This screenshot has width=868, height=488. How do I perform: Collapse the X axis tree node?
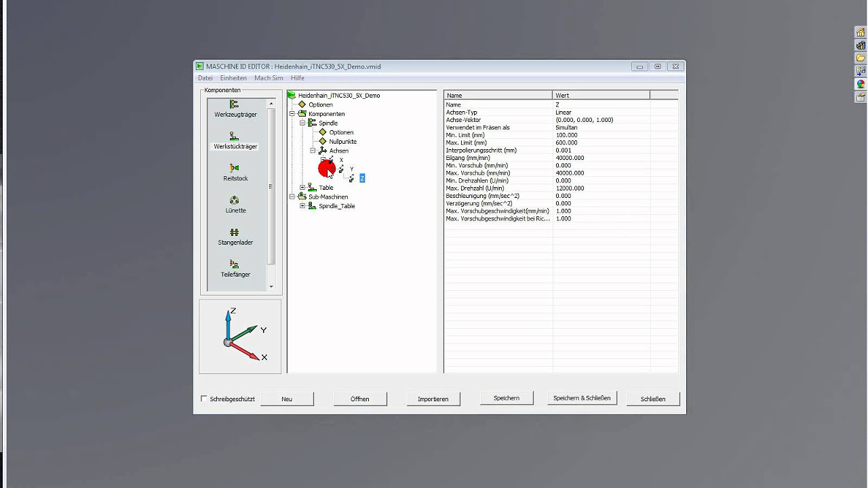pos(323,160)
